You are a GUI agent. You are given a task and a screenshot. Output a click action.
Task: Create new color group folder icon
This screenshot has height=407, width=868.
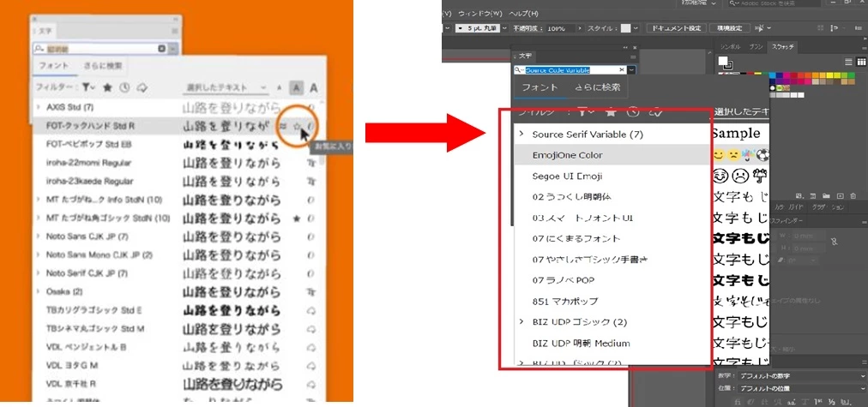tap(825, 195)
